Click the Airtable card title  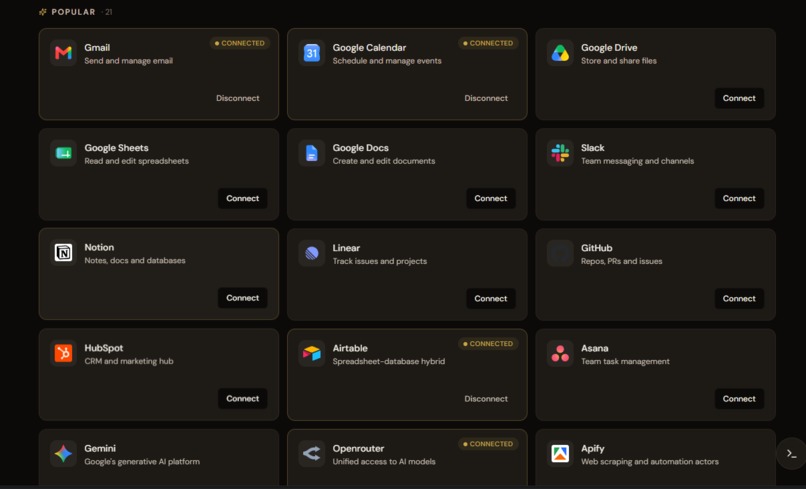(x=350, y=349)
